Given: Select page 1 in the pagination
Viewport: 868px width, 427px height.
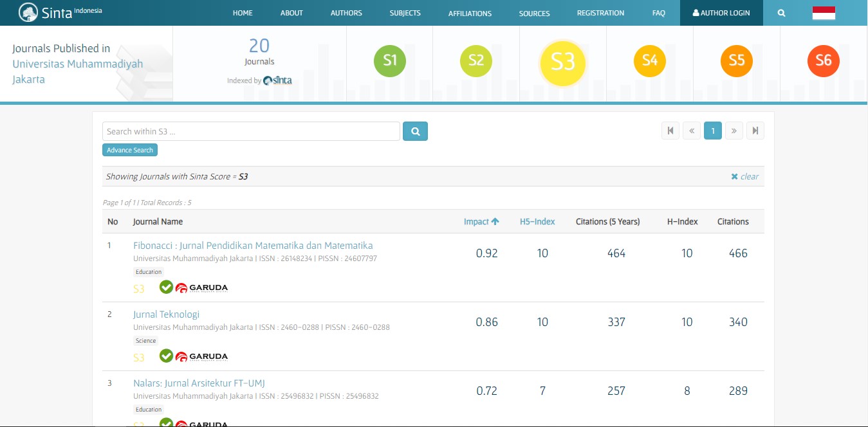Looking at the screenshot, I should 713,131.
